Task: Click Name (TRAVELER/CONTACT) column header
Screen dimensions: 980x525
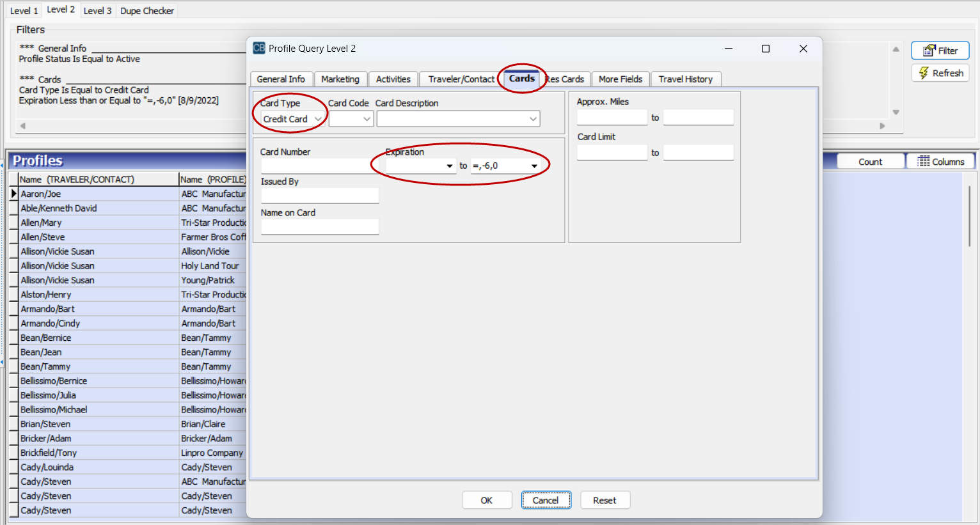Action: point(98,180)
